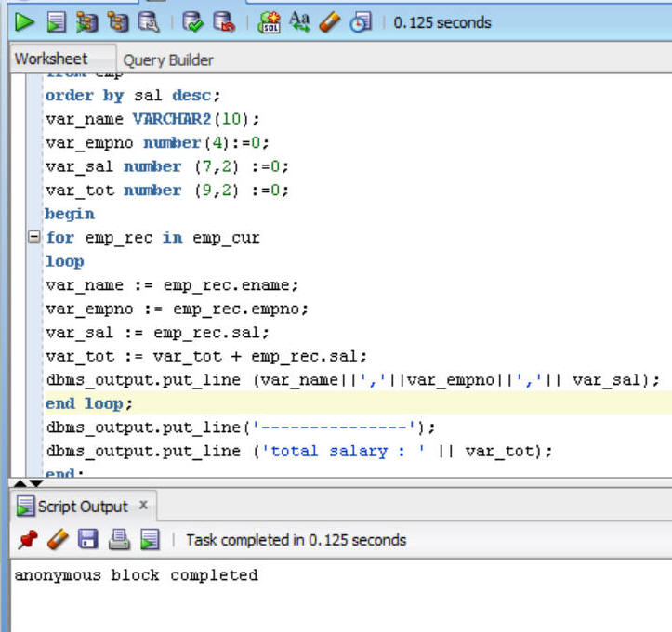Screen dimensions: 672x632
Task: Click the 'total salary' put_line statement
Action: 299,451
